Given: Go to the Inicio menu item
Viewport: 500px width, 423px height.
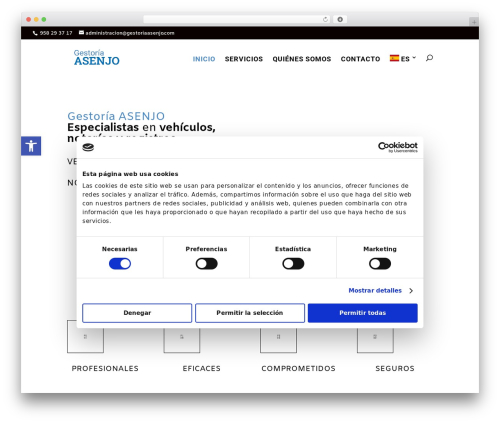Looking at the screenshot, I should [204, 59].
